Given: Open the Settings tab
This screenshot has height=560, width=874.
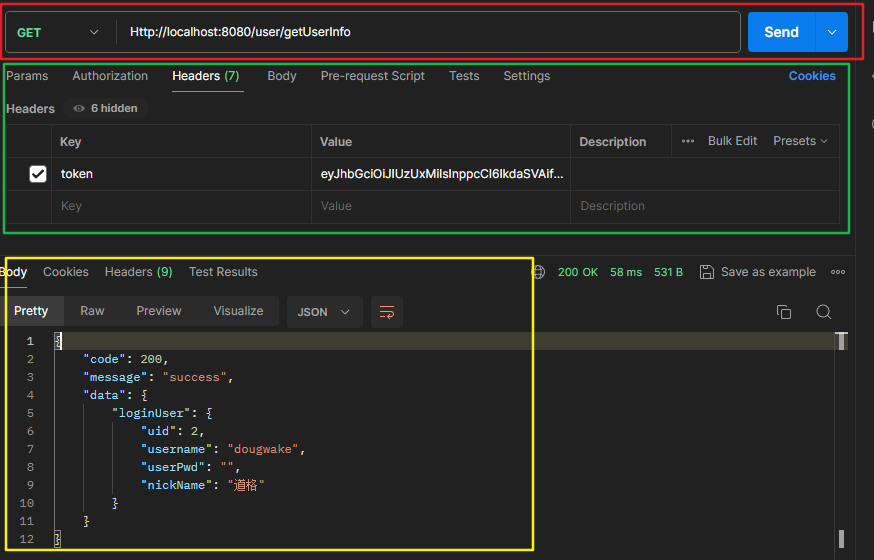Looking at the screenshot, I should click(526, 76).
